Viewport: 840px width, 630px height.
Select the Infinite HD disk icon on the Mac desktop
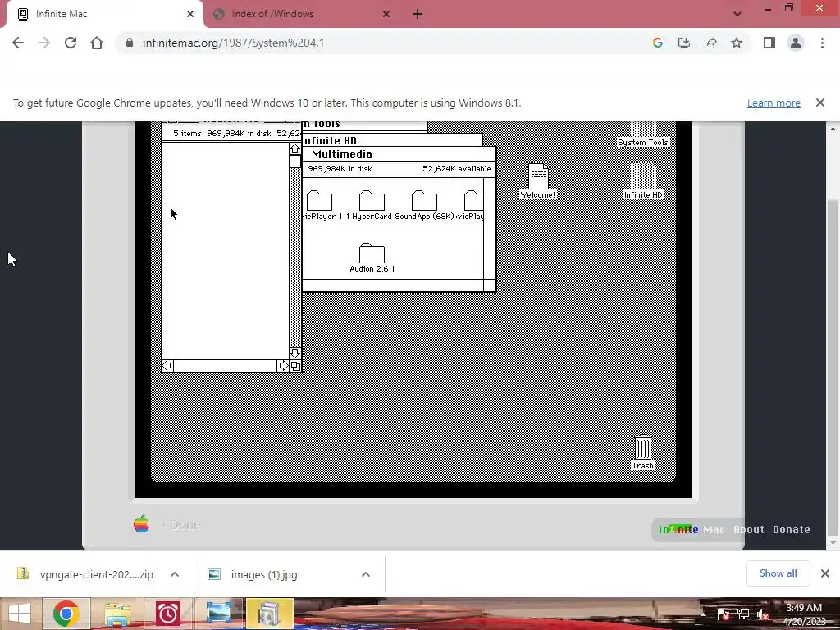(x=643, y=181)
